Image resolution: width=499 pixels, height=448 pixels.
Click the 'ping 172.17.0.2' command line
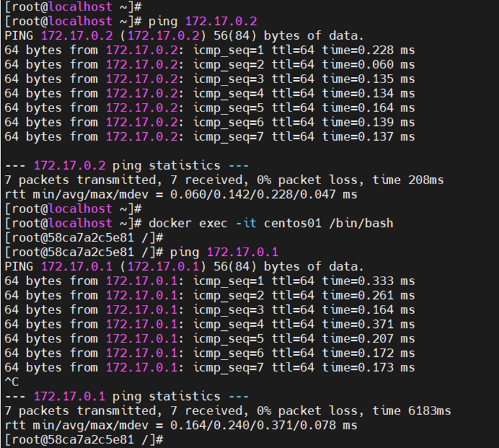(131, 21)
